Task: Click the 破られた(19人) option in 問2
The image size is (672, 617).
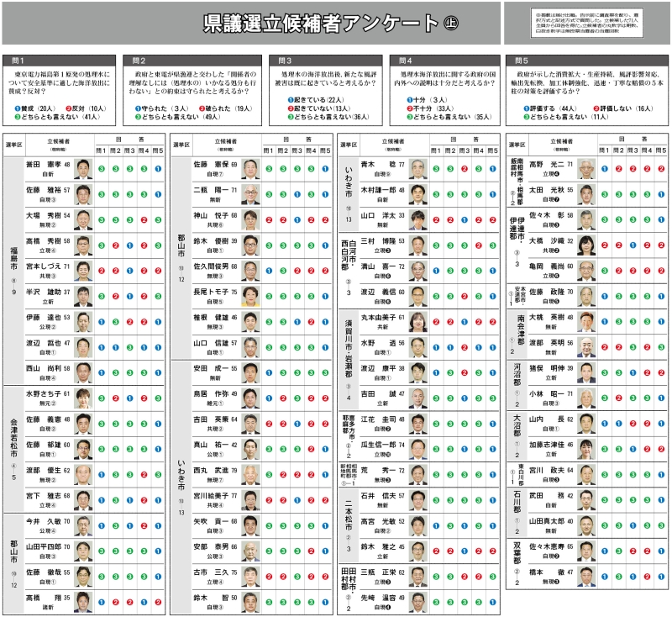Action: click(x=226, y=109)
